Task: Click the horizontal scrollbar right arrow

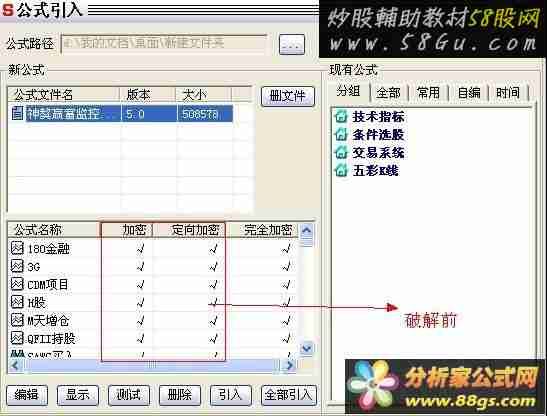Action: (x=290, y=365)
